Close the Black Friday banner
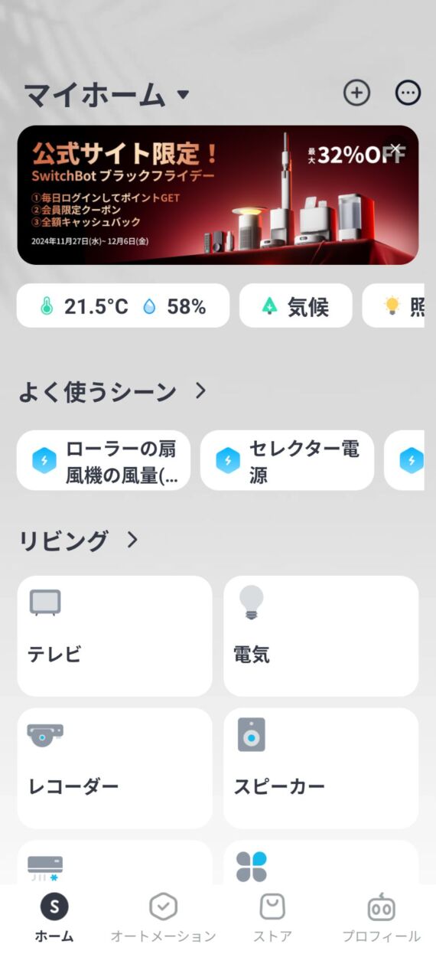 395,147
